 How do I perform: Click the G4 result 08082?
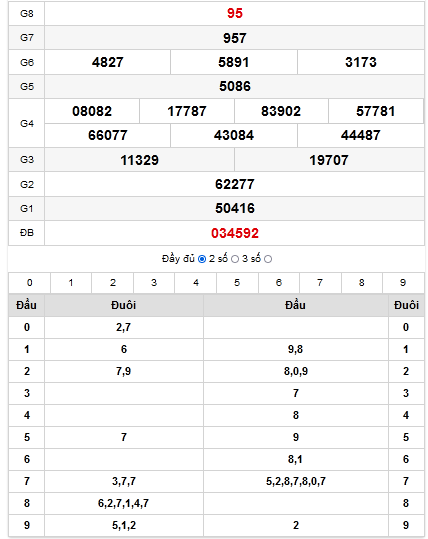pos(92,111)
